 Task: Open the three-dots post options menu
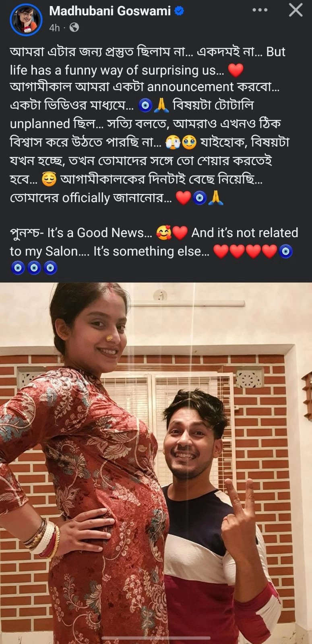[260, 10]
